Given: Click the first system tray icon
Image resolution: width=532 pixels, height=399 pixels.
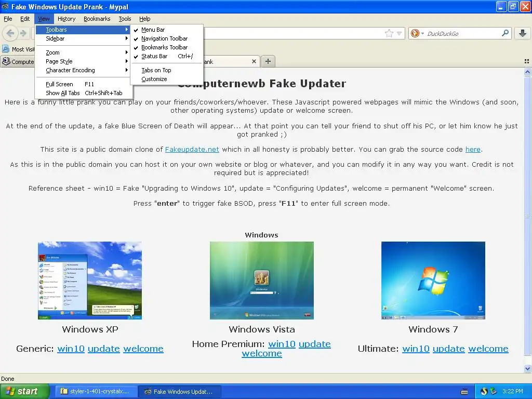Looking at the screenshot, I should pyautogui.click(x=484, y=391).
